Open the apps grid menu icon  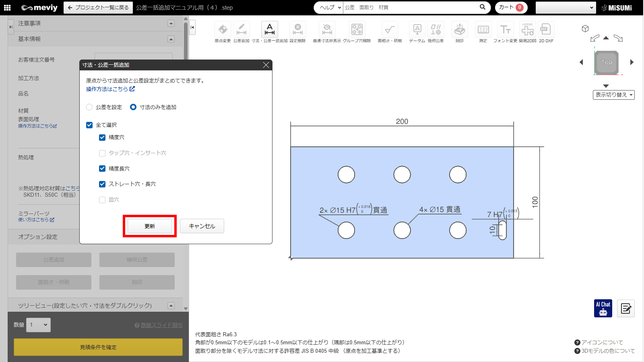coord(7,8)
